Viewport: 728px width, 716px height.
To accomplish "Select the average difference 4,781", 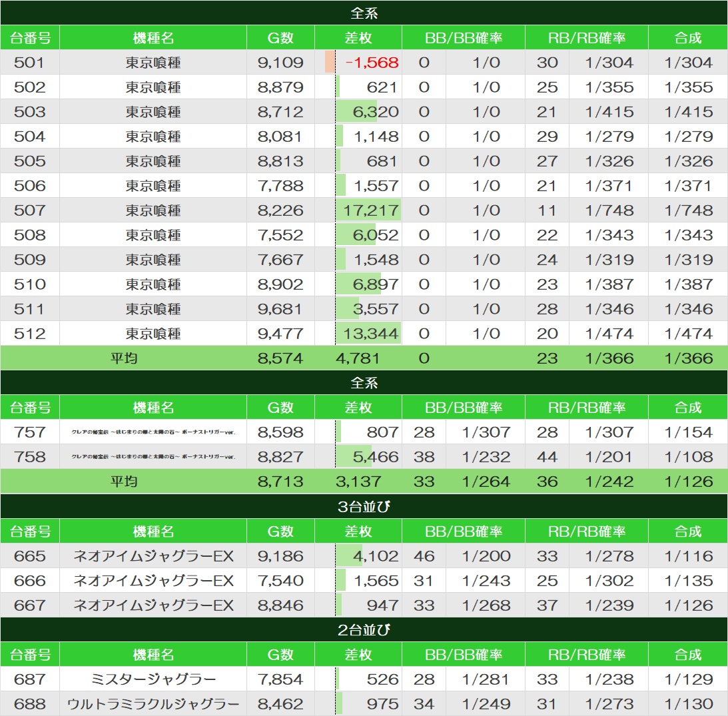I will [x=358, y=358].
